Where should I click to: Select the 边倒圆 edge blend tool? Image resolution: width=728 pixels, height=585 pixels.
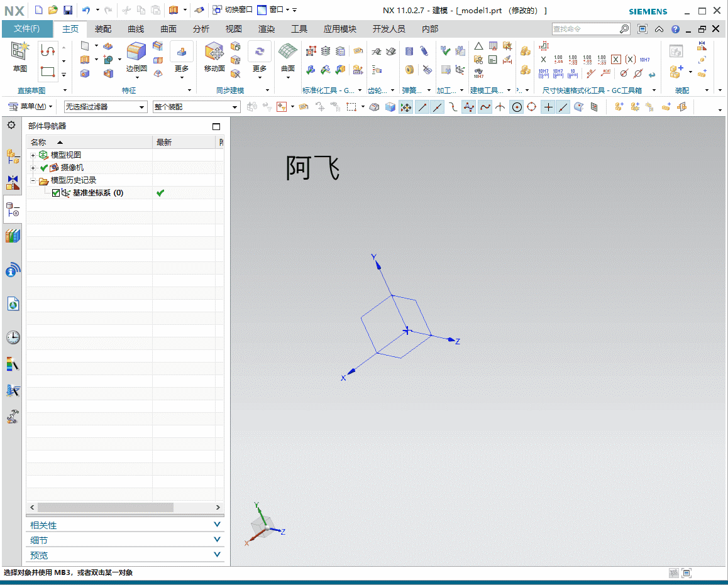point(136,57)
